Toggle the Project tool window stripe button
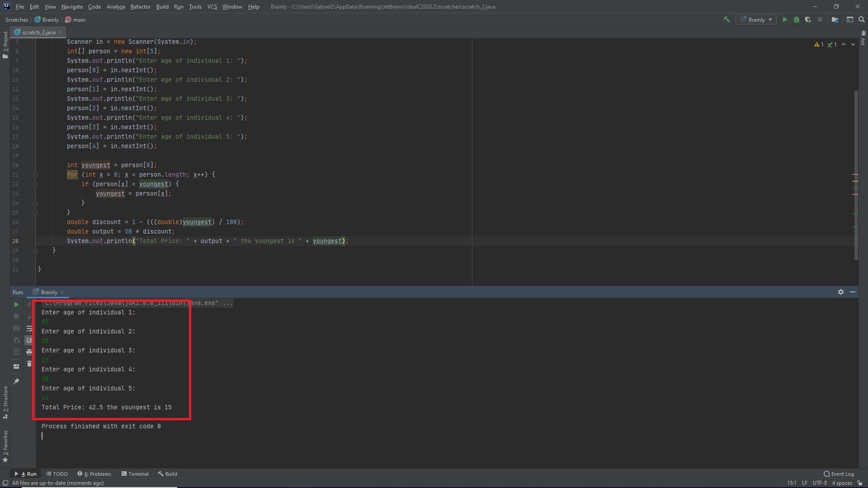 [5, 44]
